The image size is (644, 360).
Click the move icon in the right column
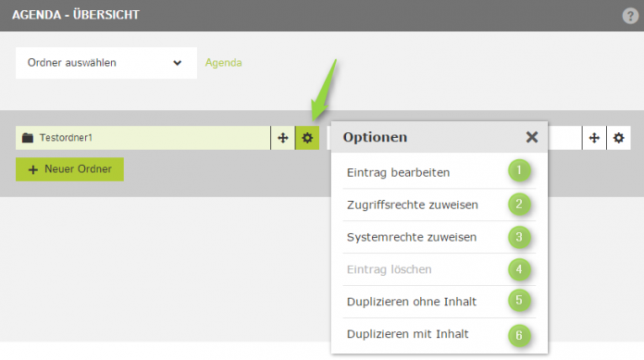tap(594, 138)
